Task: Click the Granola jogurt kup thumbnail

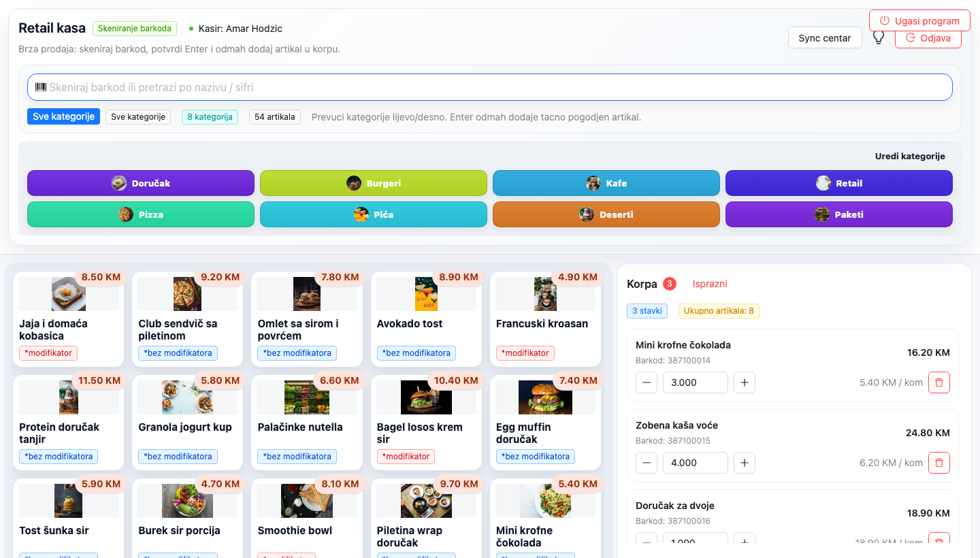Action: pos(188,397)
